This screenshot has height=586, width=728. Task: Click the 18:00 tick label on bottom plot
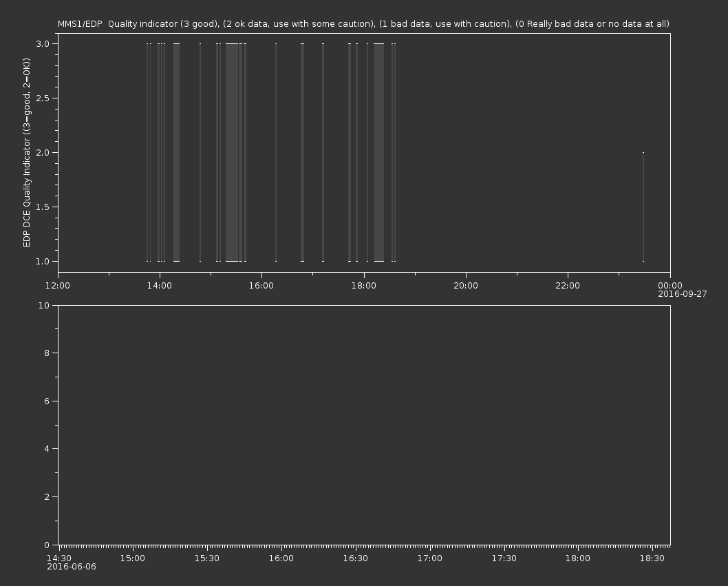point(578,558)
